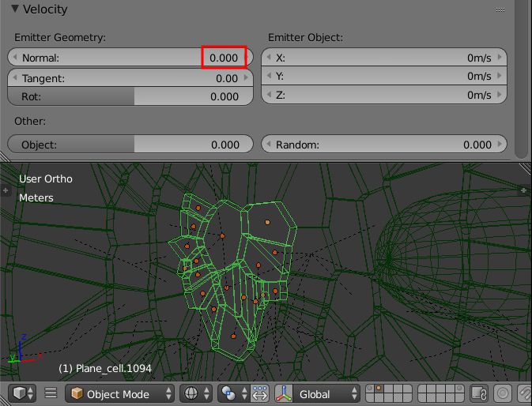The image size is (532, 406).
Task: Open the pivot point dropdown
Action: pos(233,393)
